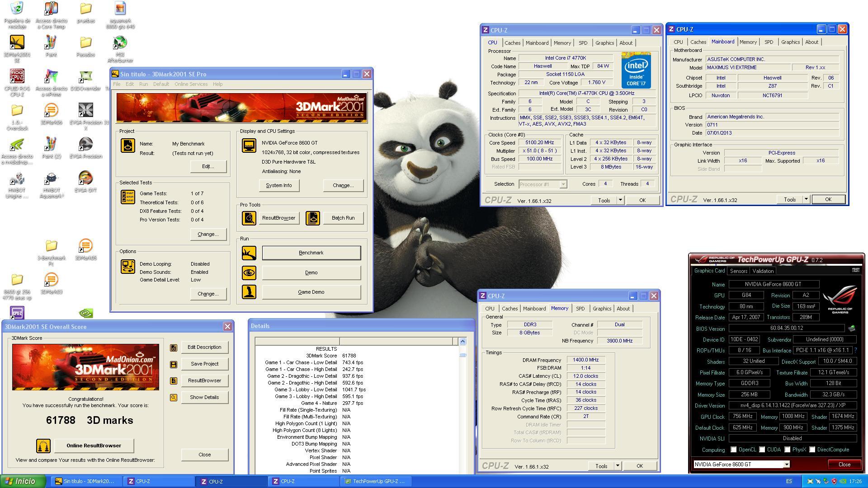
Task: Open the Validation tab in GPU-Z
Action: [x=763, y=271]
